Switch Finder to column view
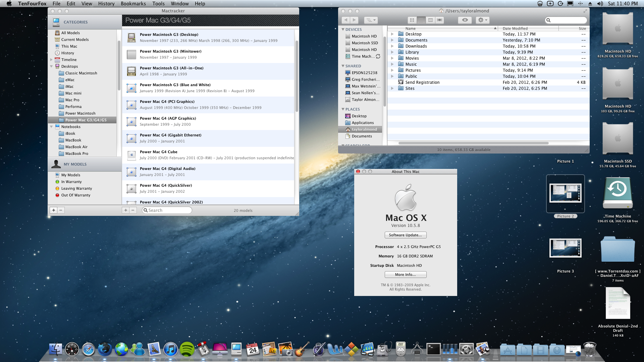The image size is (644, 362). coord(430,20)
